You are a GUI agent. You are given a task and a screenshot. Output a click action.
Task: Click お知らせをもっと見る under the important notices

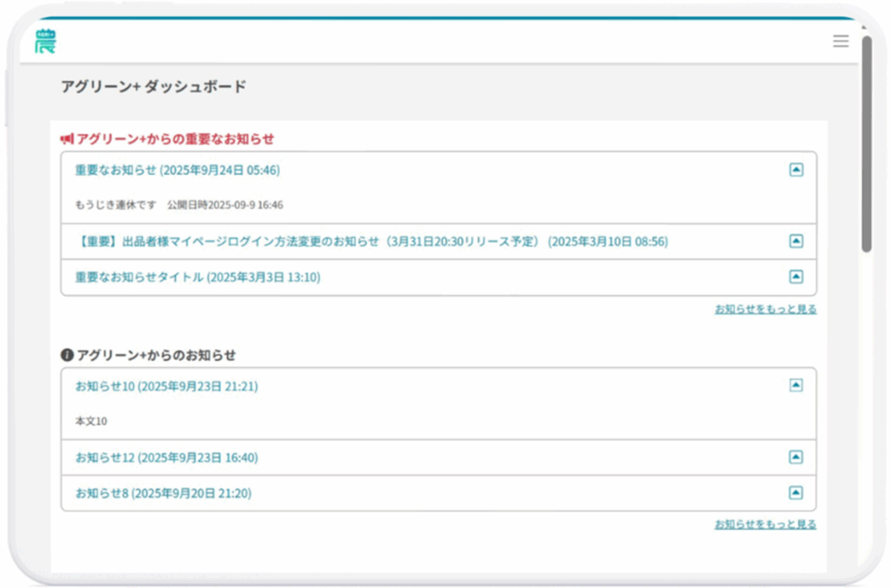[765, 309]
